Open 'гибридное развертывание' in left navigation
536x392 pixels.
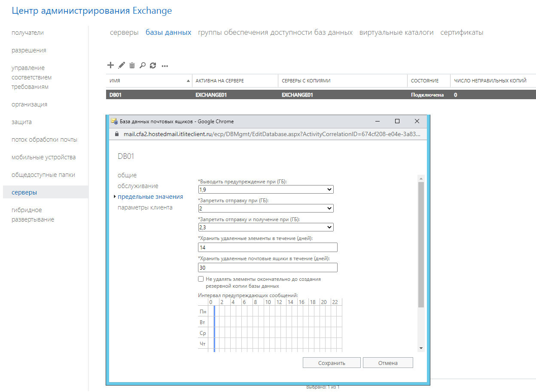(33, 215)
